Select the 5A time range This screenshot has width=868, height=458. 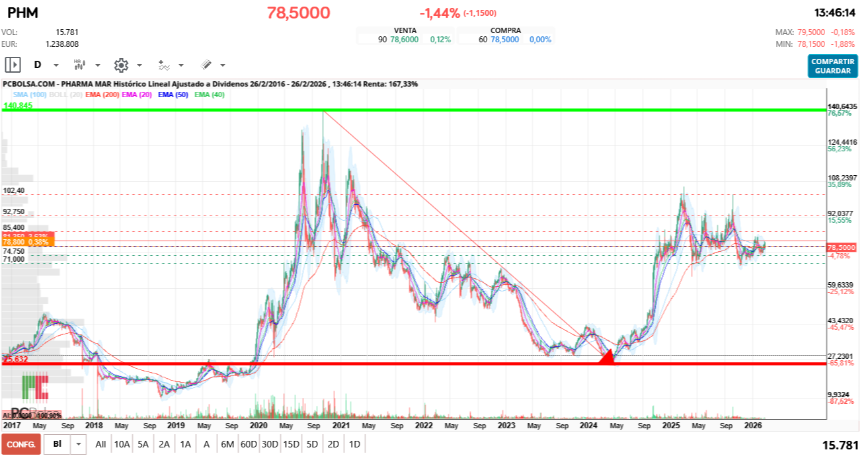(143, 445)
